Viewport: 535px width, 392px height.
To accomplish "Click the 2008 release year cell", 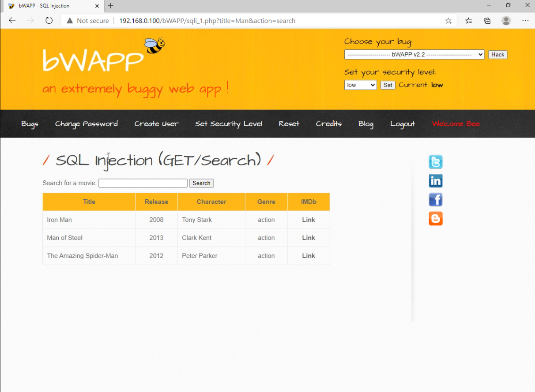I will (156, 220).
